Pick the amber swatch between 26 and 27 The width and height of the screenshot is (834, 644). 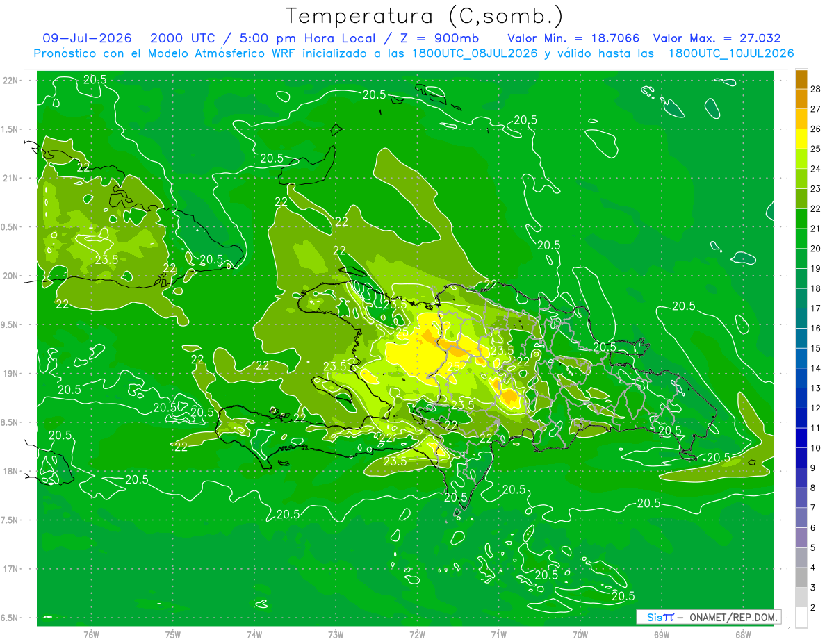tap(801, 119)
